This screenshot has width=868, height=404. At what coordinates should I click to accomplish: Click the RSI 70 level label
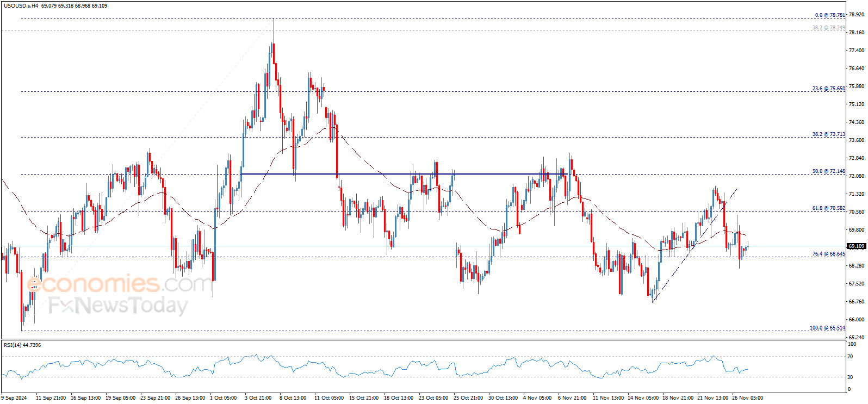pyautogui.click(x=851, y=357)
